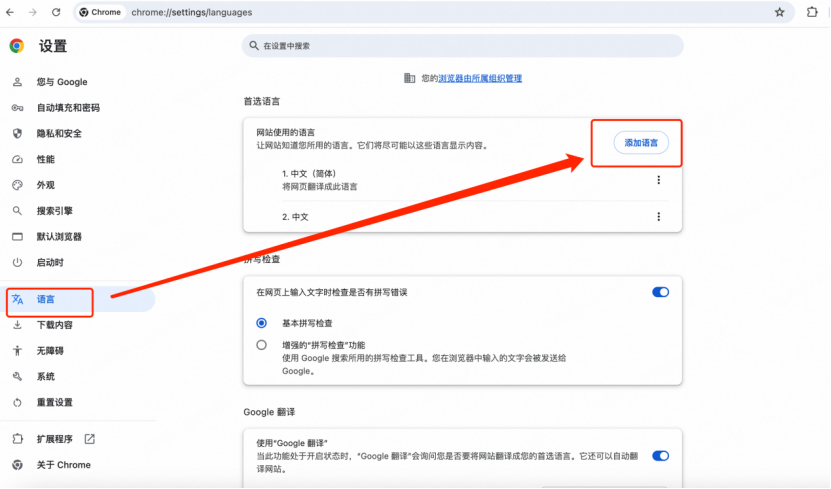Click the organization building icon

click(x=409, y=78)
